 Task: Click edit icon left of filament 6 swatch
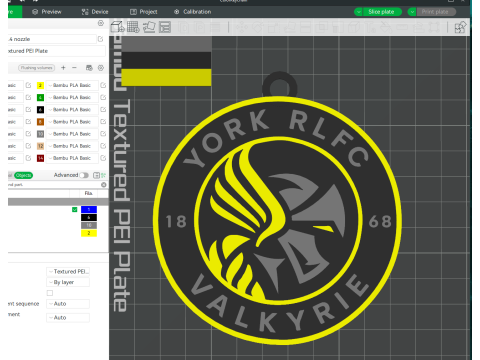[x=28, y=109]
